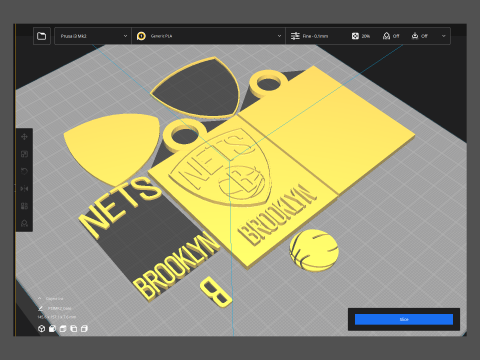Click the print settings sliders icon
480x360 pixels.
tap(295, 36)
